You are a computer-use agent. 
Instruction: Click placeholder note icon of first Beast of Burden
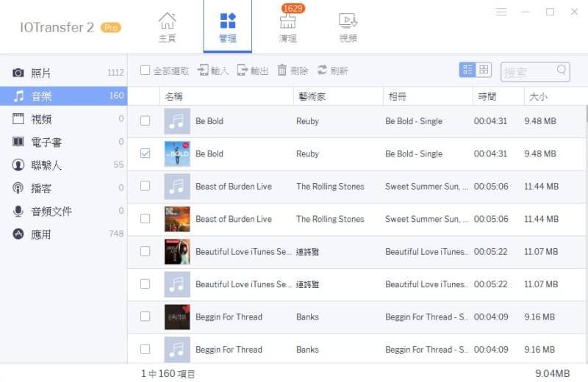pos(177,187)
